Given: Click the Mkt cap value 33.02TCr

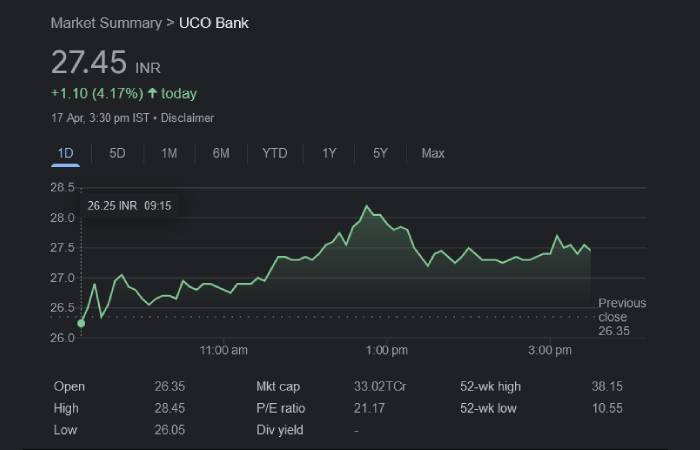Looking at the screenshot, I should click(x=380, y=387).
